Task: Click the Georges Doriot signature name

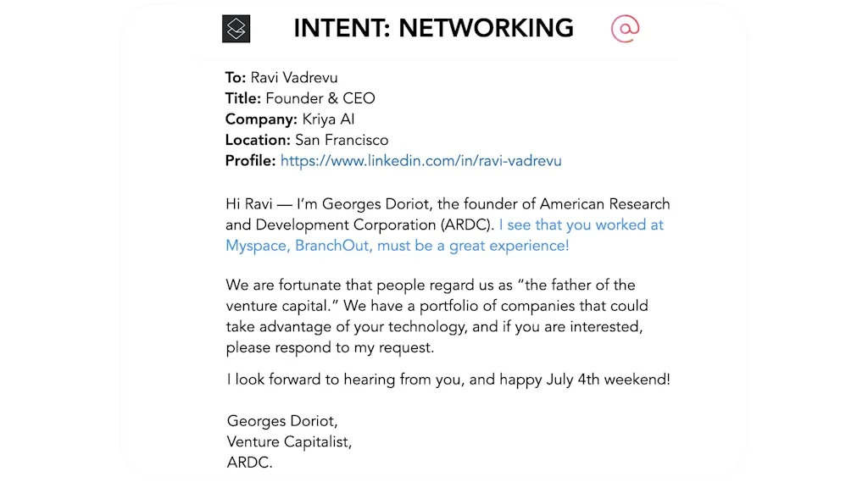Action: click(x=276, y=421)
